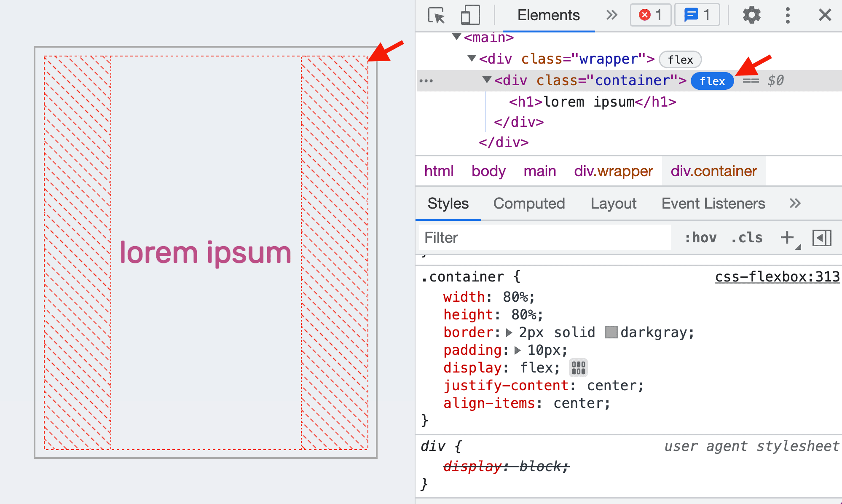Switch to the Computed tab
Viewport: 842px width, 504px height.
(x=528, y=204)
